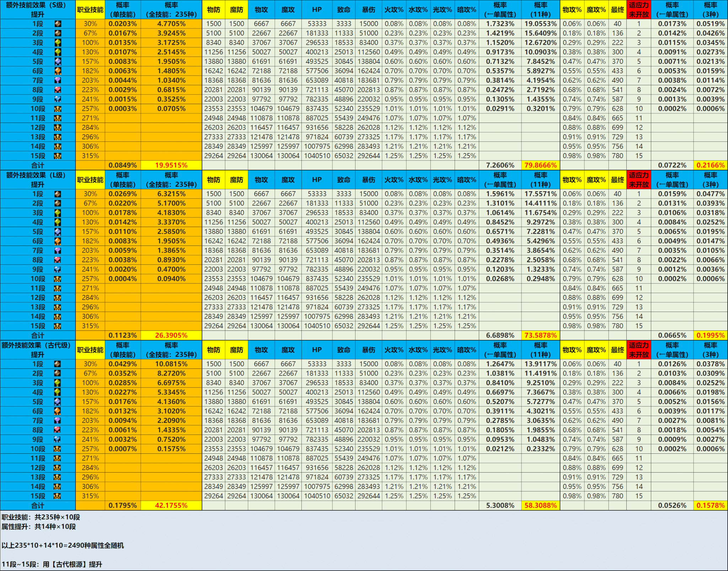Click the green gem icon in S级 3段 row
The width and height of the screenshot is (728, 571).
tap(58, 43)
